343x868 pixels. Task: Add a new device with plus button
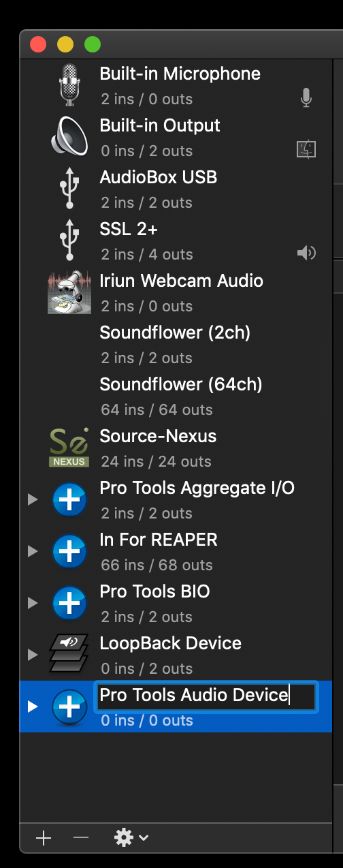[44, 838]
